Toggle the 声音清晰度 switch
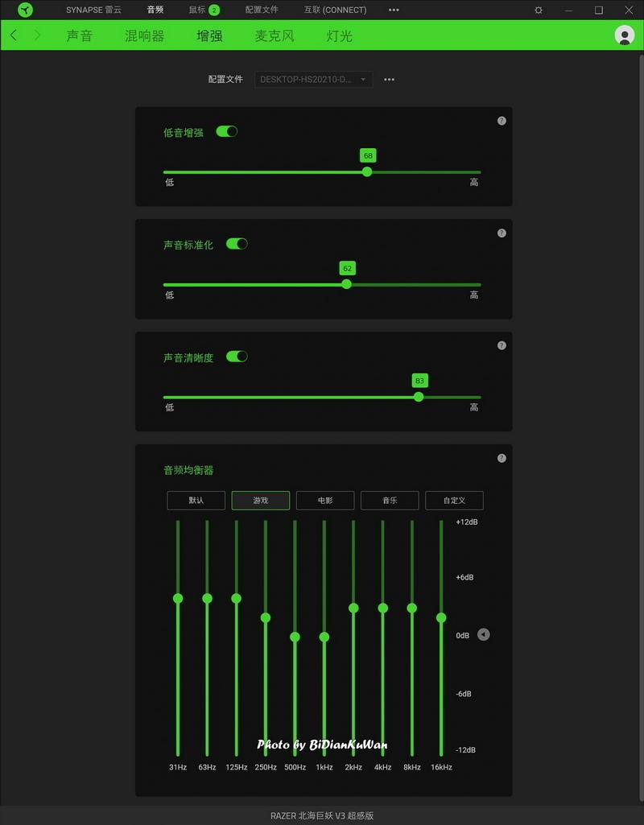 237,357
